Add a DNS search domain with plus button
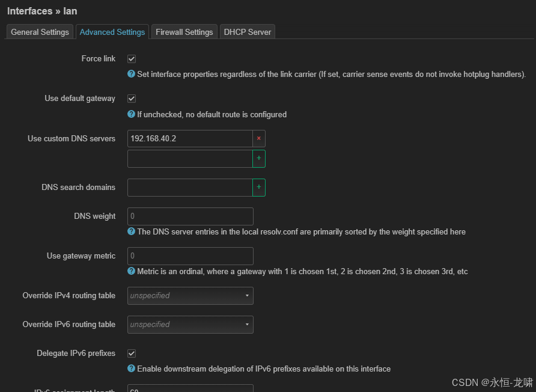Screen dimensions: 536x392 pyautogui.click(x=259, y=188)
